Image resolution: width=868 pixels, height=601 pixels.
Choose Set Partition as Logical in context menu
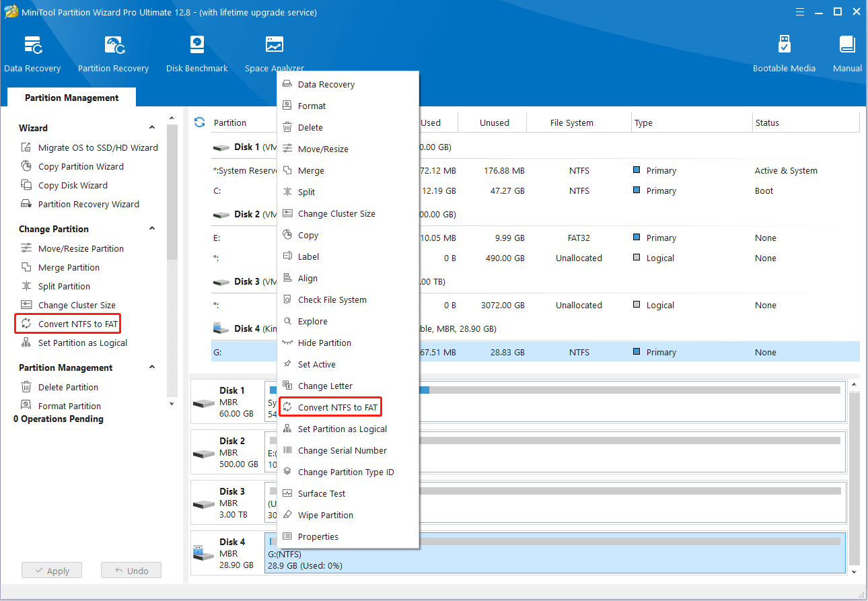(348, 429)
